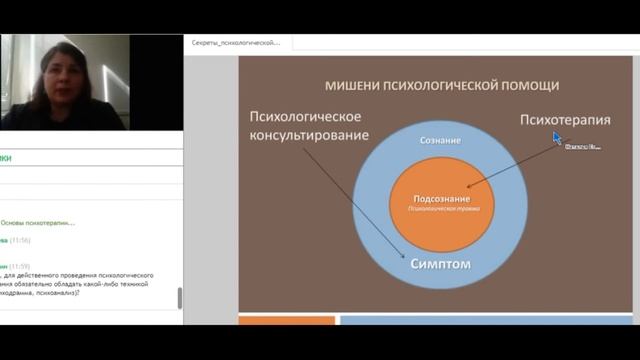Screen dimensions: 640x360
Task: Open the Секреты_психологической file tab
Action: pos(236,42)
